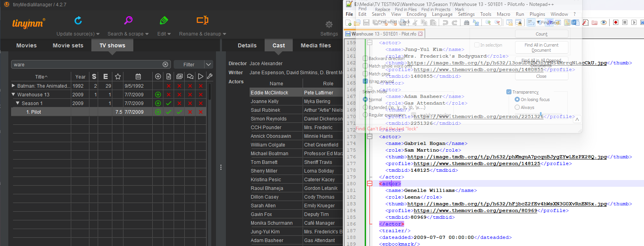
Task: Click the orange Rename & cleanup icon
Action: (202, 20)
